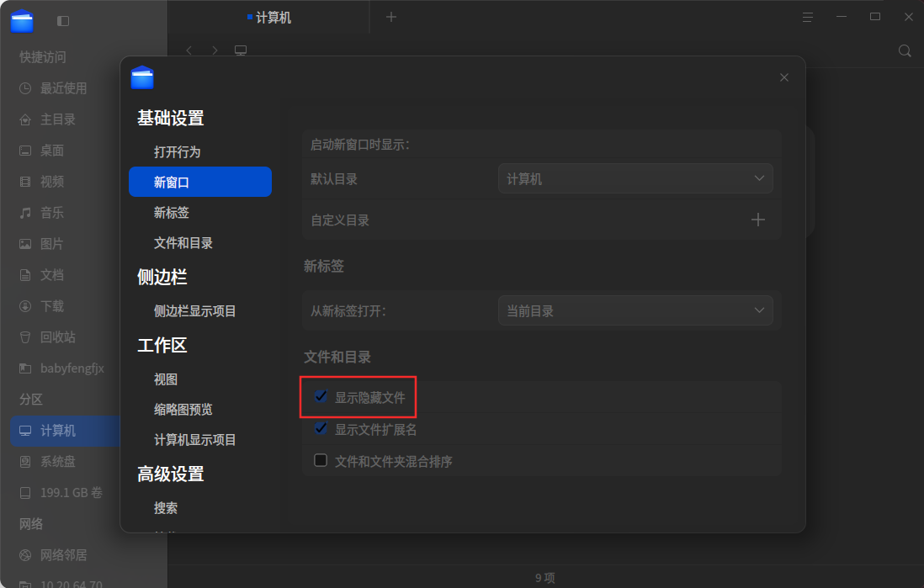
Task: Open the 从新标签打开 dropdown showing 当前目录
Action: click(x=635, y=310)
